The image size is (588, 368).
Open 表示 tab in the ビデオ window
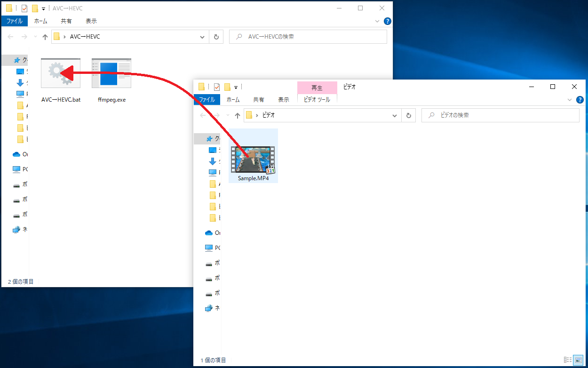[284, 99]
